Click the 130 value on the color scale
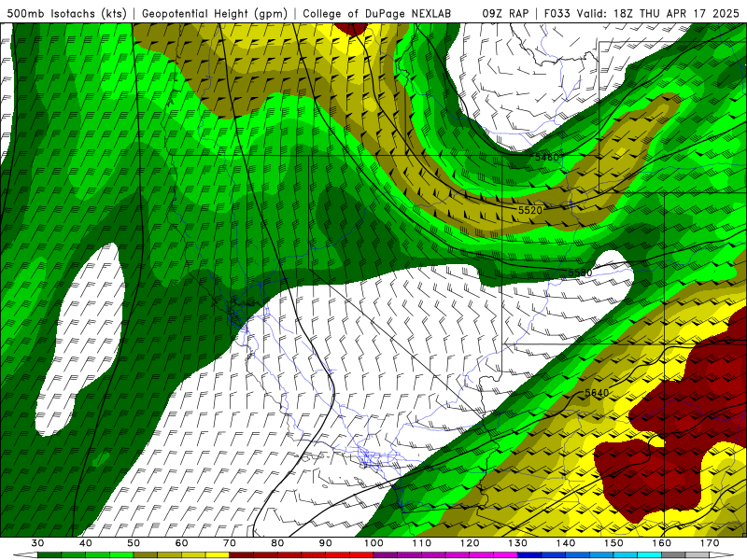Viewport: 747px width, 560px height. (x=518, y=543)
